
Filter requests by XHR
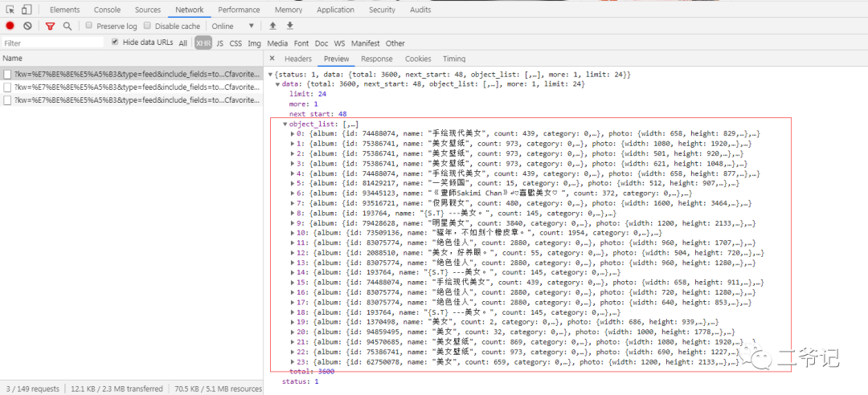point(203,43)
